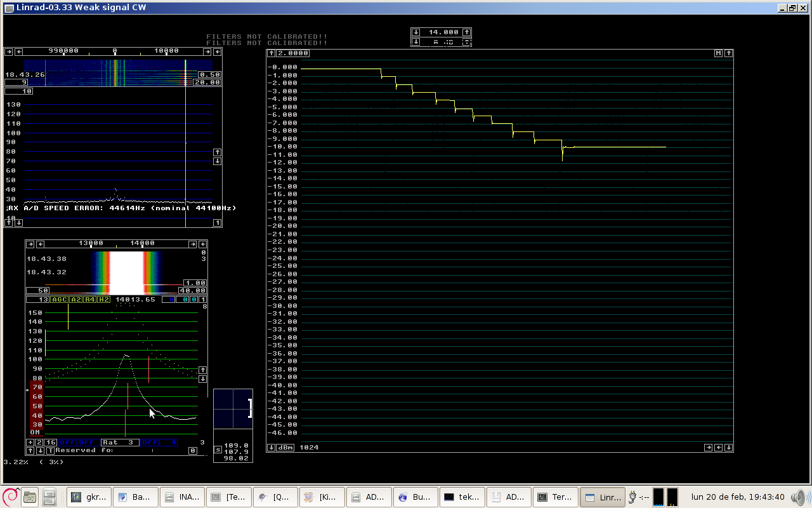The image size is (812, 508).
Task: Toggle the H2 option box
Action: coord(104,300)
